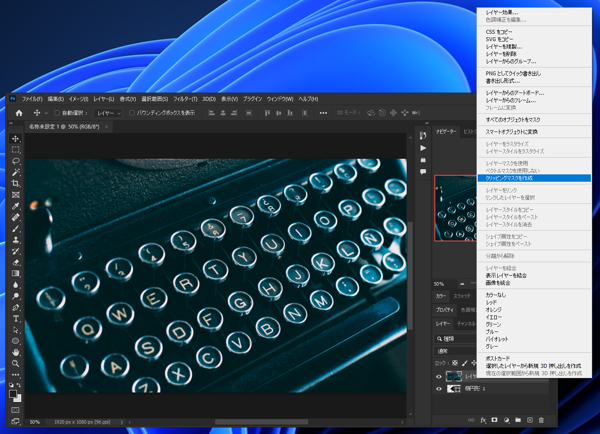Select the Zoom tool
This screenshot has width=600, height=434.
click(x=16, y=364)
